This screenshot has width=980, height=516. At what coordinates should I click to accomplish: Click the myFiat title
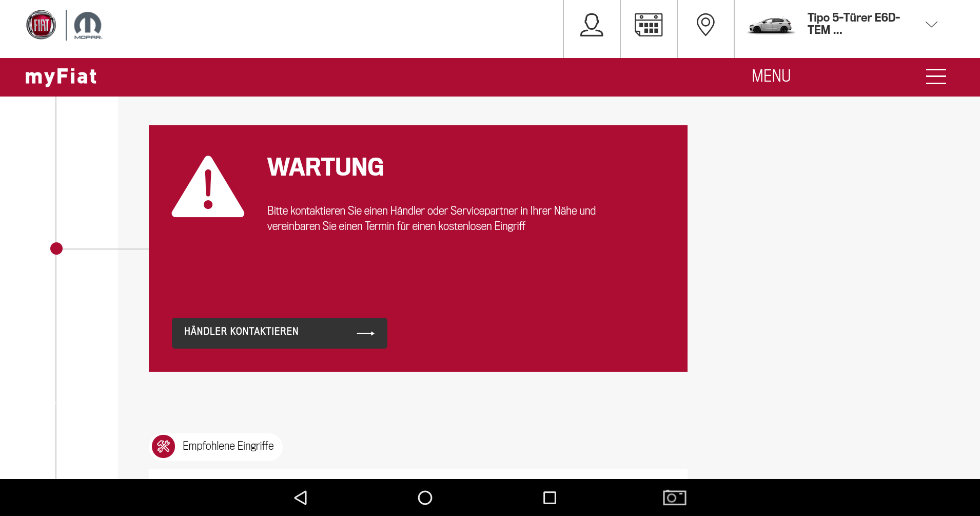[x=61, y=77]
